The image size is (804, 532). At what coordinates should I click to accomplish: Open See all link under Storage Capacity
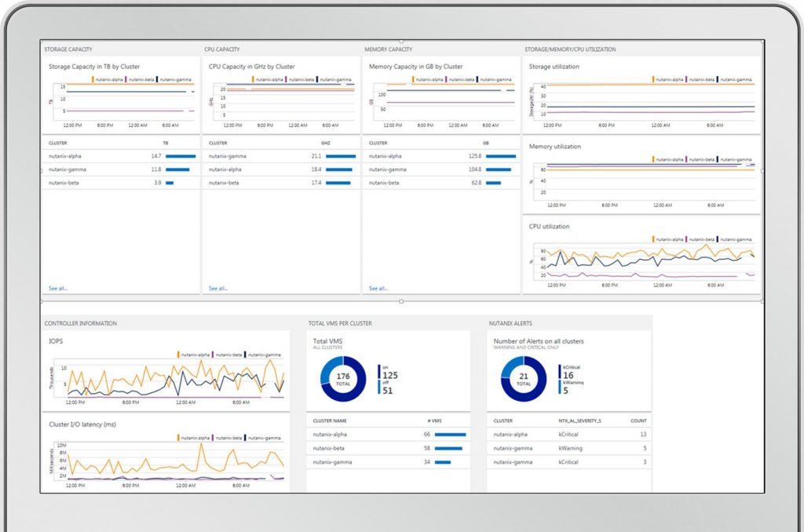[x=58, y=289]
